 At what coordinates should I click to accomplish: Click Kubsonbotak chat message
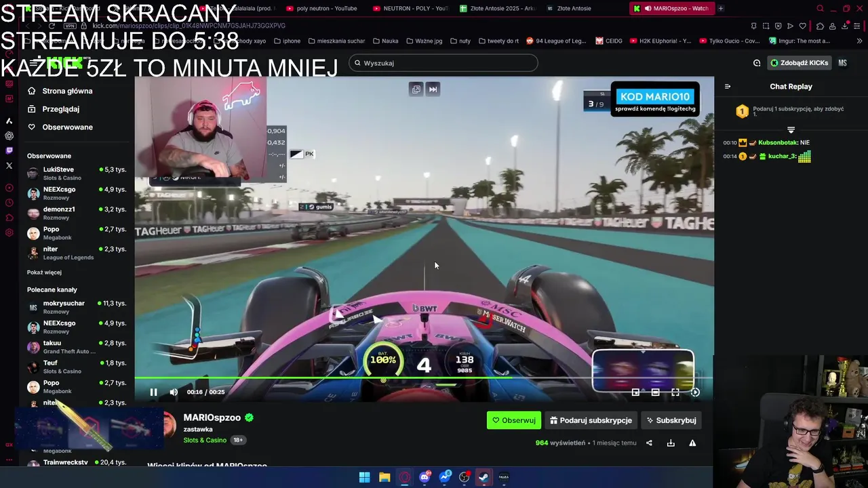coord(766,143)
